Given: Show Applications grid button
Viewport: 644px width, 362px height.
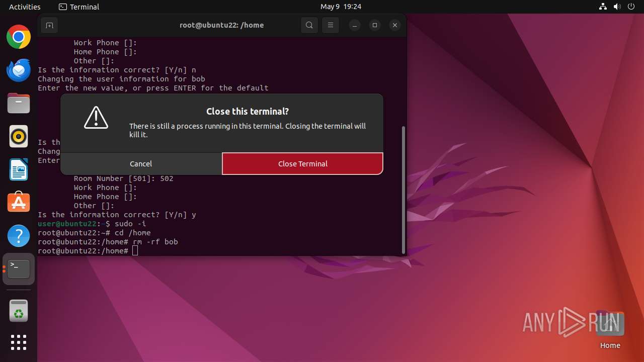Looking at the screenshot, I should point(19,342).
